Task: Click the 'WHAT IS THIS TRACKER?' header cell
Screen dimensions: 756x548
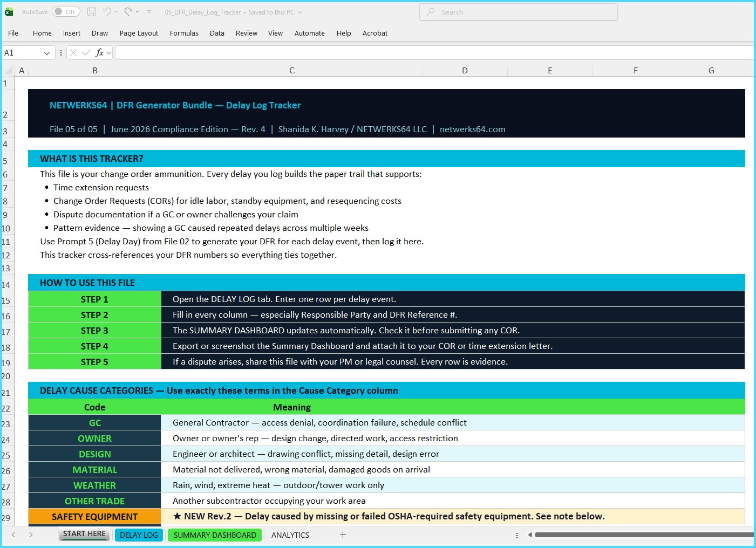Action: click(x=386, y=159)
